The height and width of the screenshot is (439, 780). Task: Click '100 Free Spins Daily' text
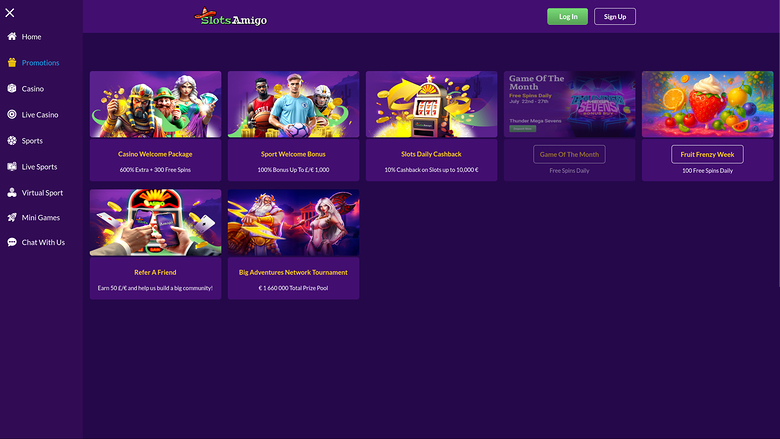[707, 171]
